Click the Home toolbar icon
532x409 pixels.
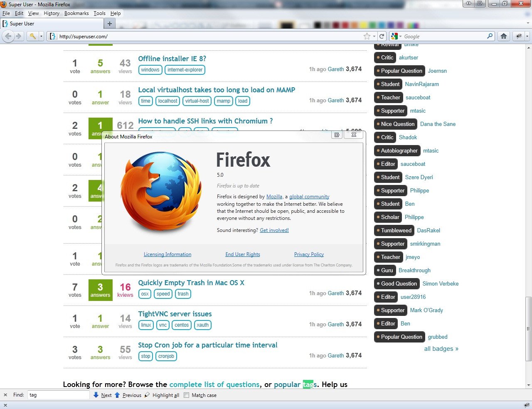coord(504,37)
